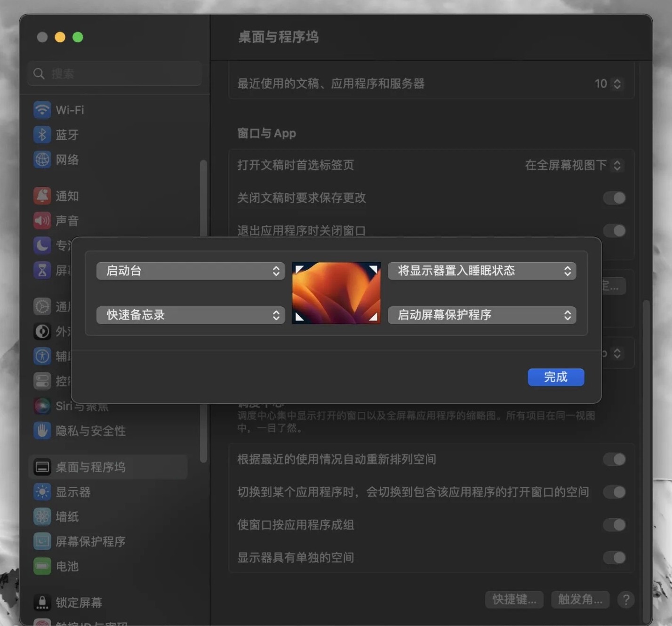Open 声音 (Sound) settings via speaker icon
Image resolution: width=672 pixels, height=626 pixels.
pos(42,220)
